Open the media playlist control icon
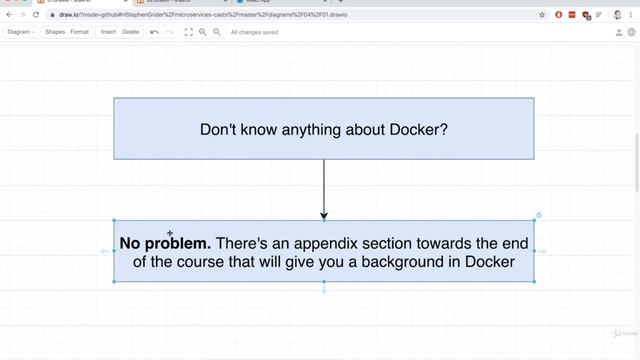The width and height of the screenshot is (640, 360). pos(599,15)
